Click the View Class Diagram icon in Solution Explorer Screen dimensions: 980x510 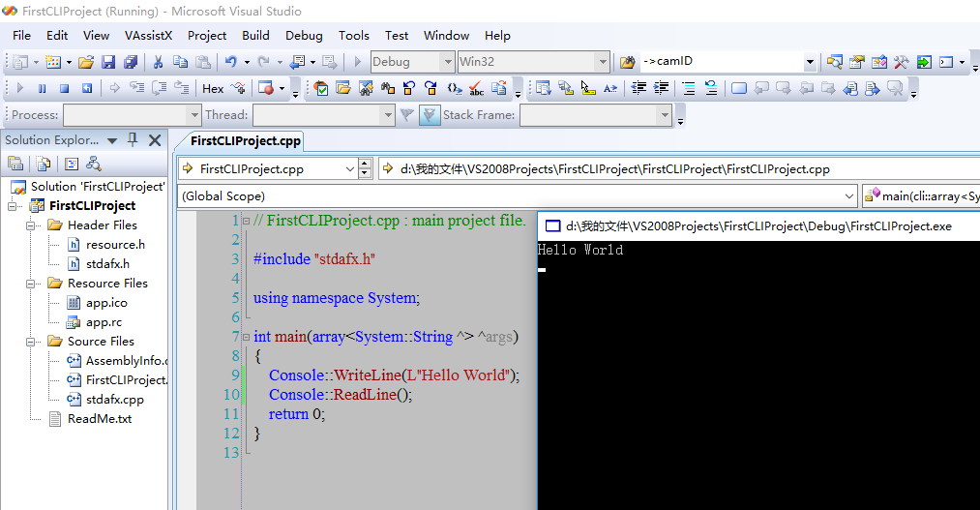tap(94, 164)
